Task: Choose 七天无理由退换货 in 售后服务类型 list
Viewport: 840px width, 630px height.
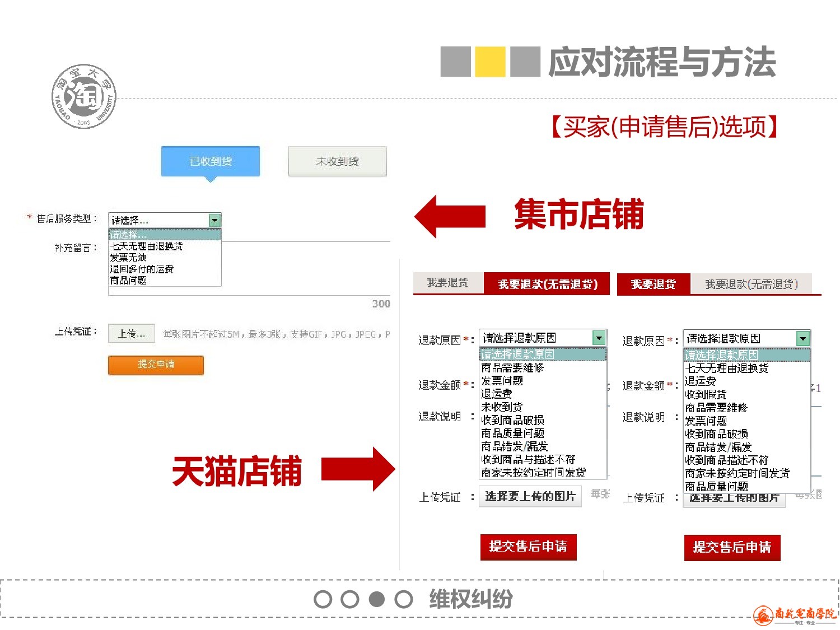Action: 165,246
